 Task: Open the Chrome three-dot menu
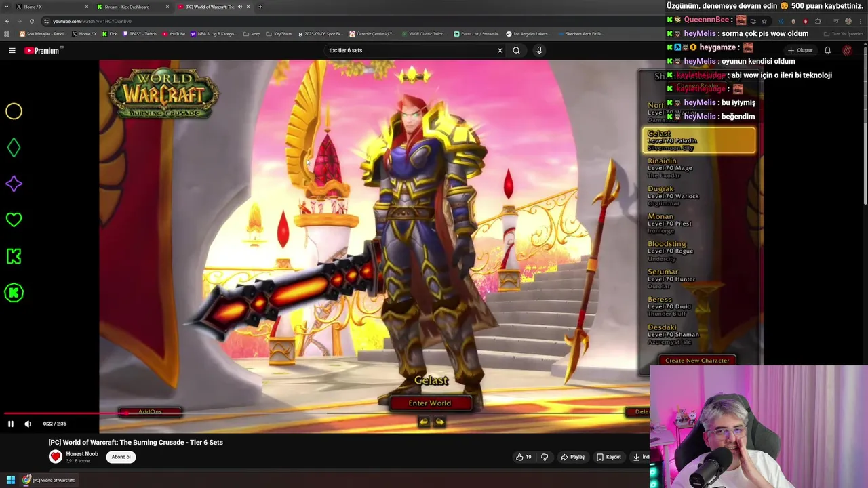pyautogui.click(x=861, y=21)
